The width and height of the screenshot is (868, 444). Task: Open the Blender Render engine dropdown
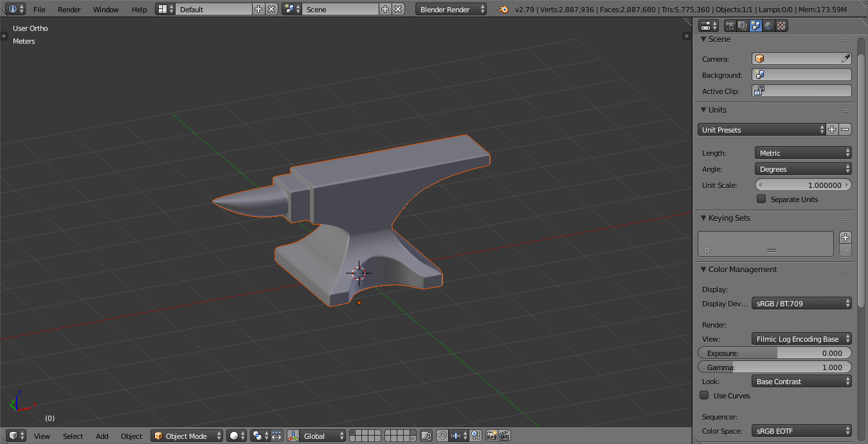(450, 10)
